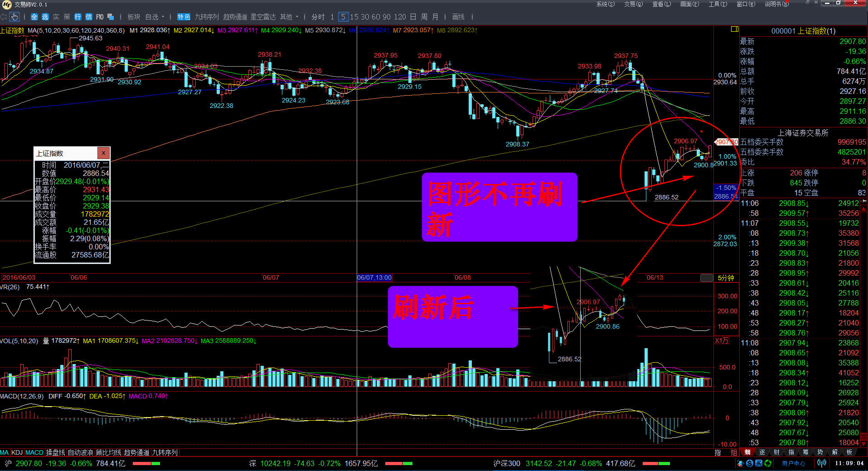
Task: Select the 5-minute period toggle
Action: click(x=343, y=17)
